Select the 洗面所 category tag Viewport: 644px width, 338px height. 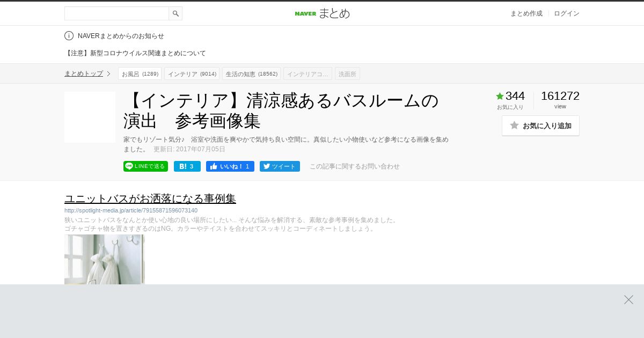[x=347, y=74]
